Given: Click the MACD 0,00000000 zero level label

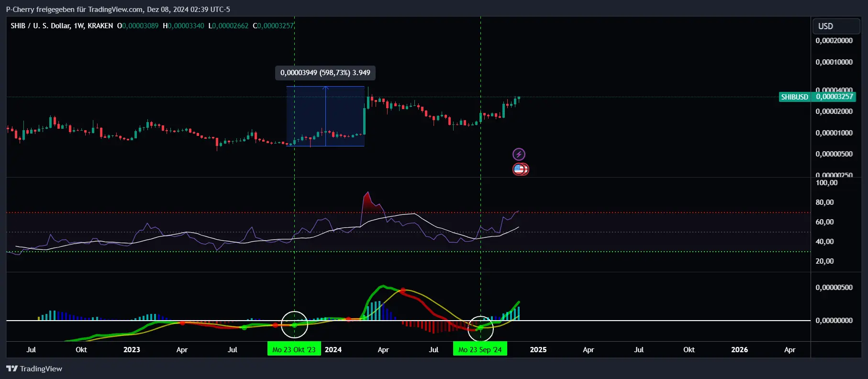Looking at the screenshot, I should tap(834, 321).
